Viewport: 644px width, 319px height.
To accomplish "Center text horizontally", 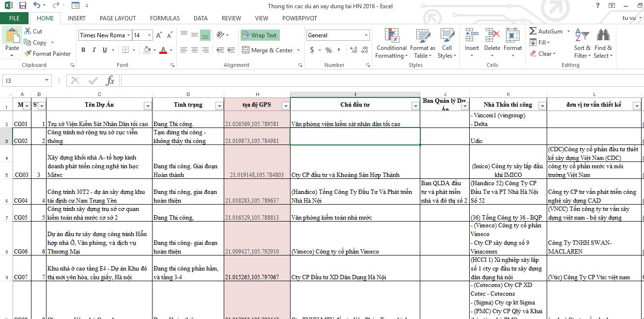I will [194, 50].
